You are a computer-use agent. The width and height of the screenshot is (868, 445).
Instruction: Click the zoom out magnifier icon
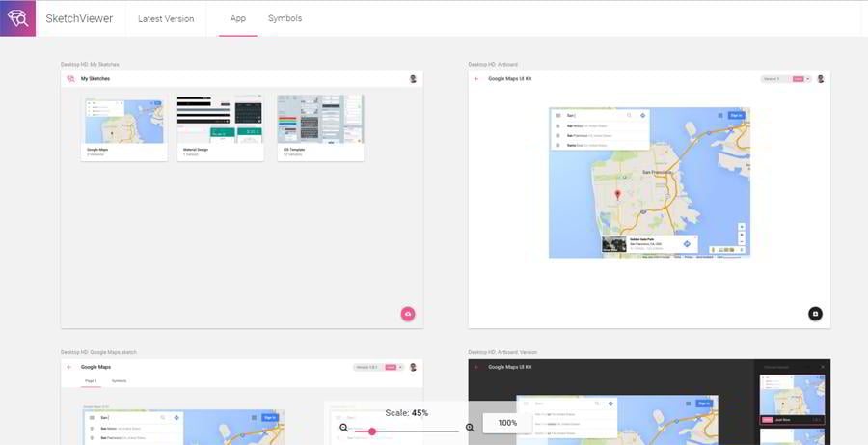343,428
